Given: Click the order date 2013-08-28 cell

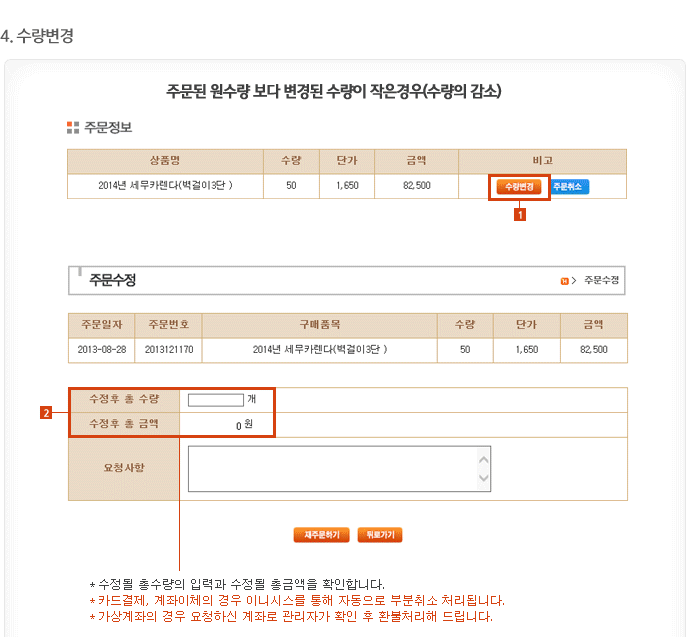Looking at the screenshot, I should [101, 350].
